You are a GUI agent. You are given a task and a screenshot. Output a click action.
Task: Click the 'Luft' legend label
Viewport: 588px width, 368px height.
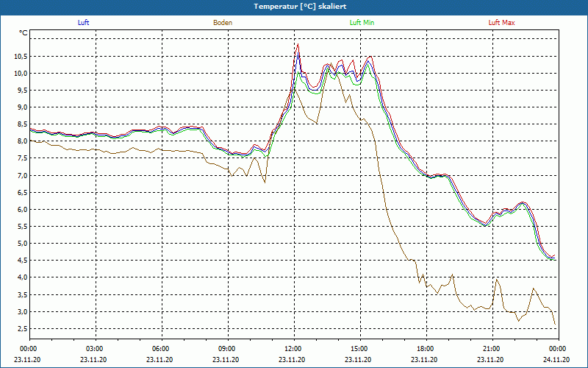coord(83,23)
